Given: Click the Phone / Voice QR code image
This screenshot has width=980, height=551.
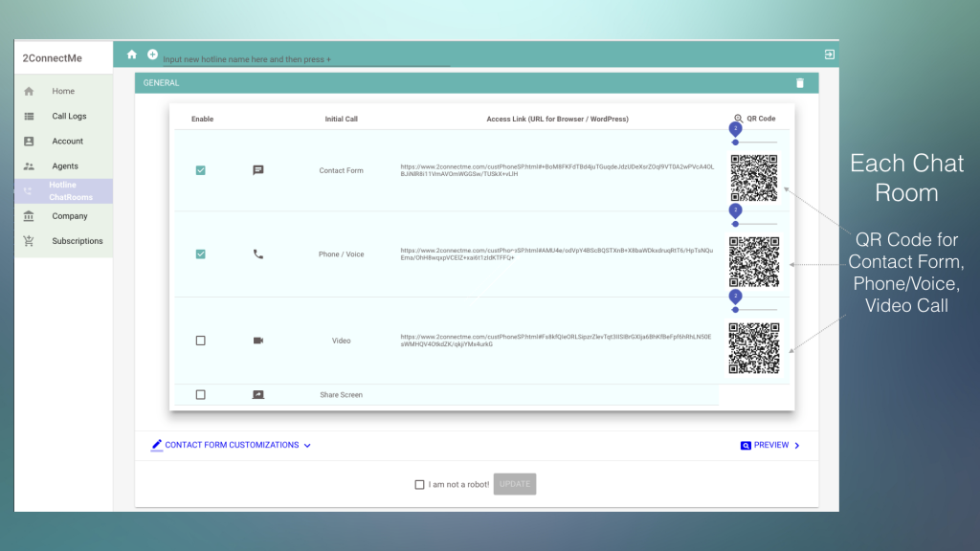Looking at the screenshot, I should (x=754, y=262).
